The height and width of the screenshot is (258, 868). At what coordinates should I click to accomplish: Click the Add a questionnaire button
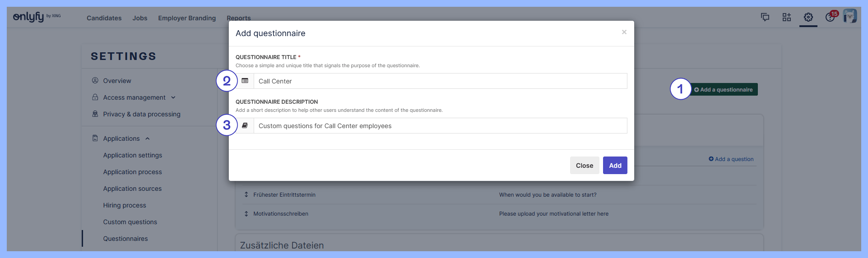tap(723, 90)
